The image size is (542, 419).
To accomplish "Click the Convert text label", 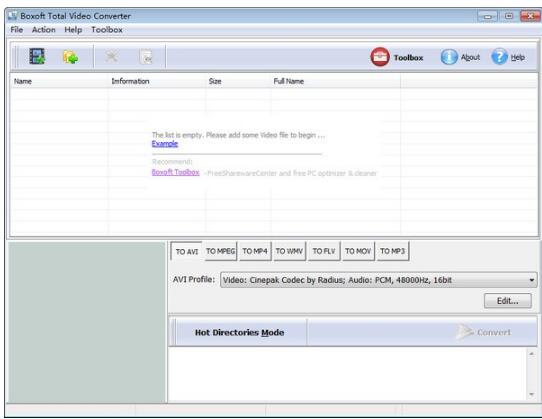I will [x=494, y=332].
